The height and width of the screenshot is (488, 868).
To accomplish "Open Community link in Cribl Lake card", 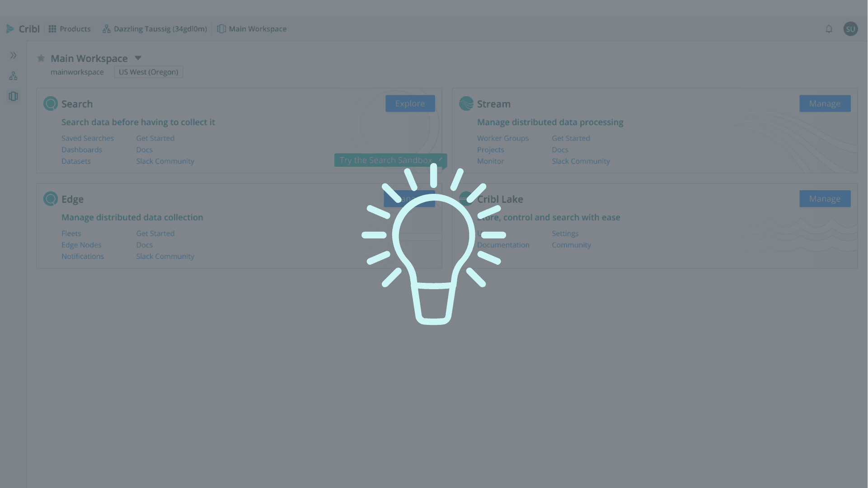I will coord(571,245).
